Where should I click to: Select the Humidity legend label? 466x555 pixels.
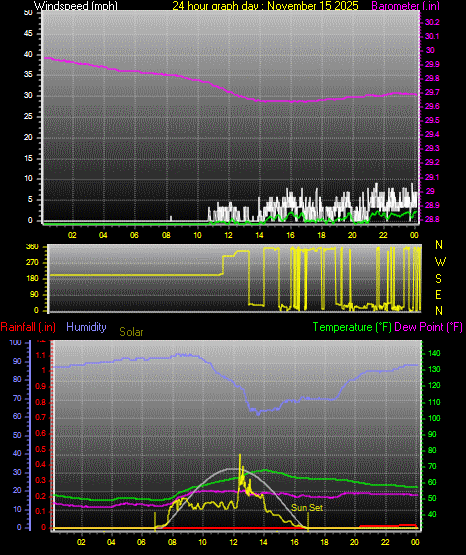86,327
